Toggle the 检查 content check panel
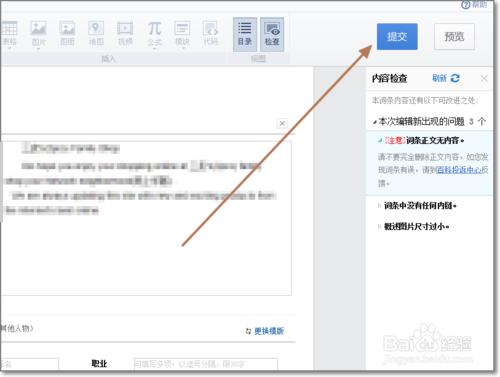500x377 pixels. coord(272,34)
